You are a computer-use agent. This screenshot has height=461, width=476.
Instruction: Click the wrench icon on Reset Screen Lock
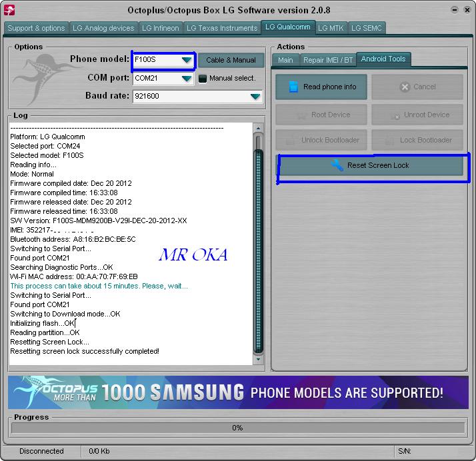tap(337, 165)
